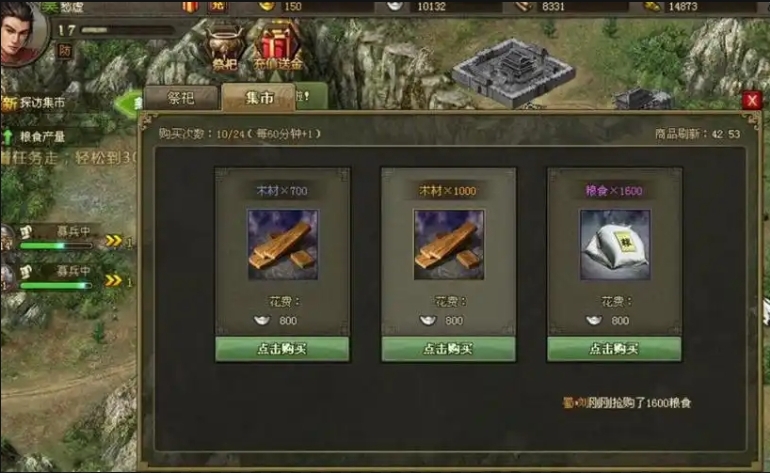
Task: Buy 木材×700 with 点击购买 button
Action: [x=282, y=349]
